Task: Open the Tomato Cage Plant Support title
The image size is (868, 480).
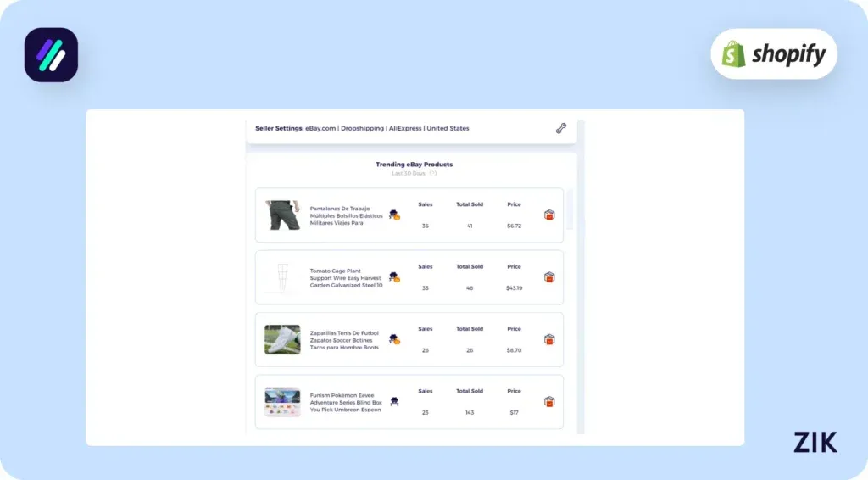Action: click(x=346, y=278)
